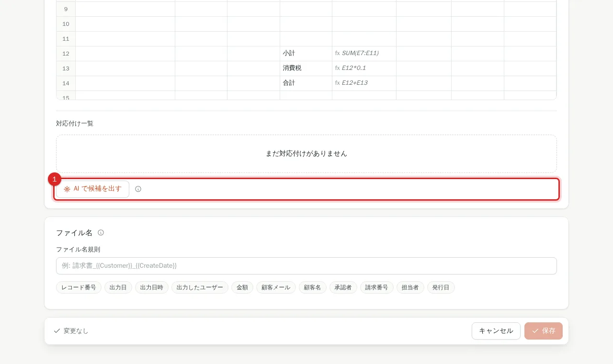This screenshot has height=364, width=613.
Task: Click the info icon beside AI で候補を出す
Action: point(138,189)
